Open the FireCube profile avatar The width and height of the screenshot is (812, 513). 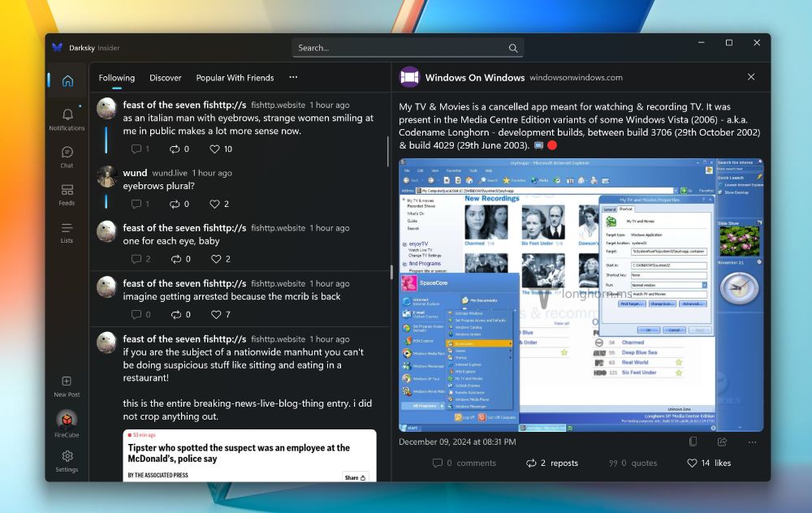click(67, 420)
